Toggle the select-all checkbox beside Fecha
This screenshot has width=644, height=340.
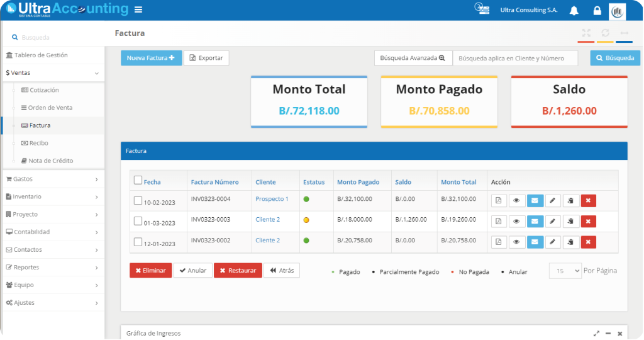pos(138,181)
